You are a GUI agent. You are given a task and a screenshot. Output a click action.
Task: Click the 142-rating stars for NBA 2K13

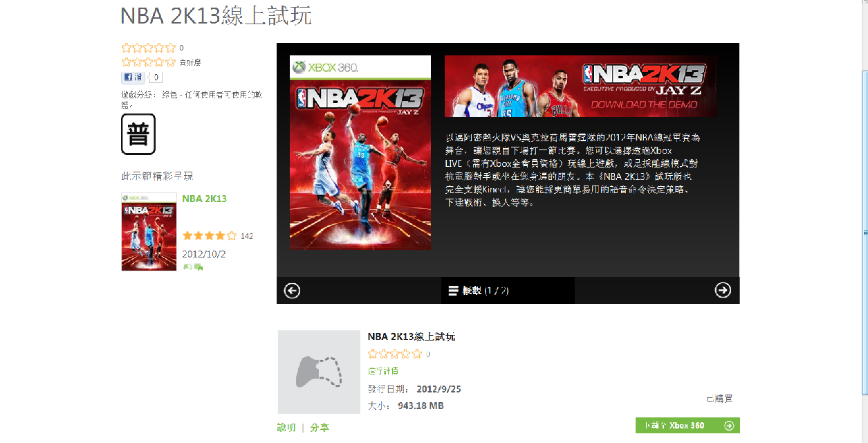coord(209,236)
